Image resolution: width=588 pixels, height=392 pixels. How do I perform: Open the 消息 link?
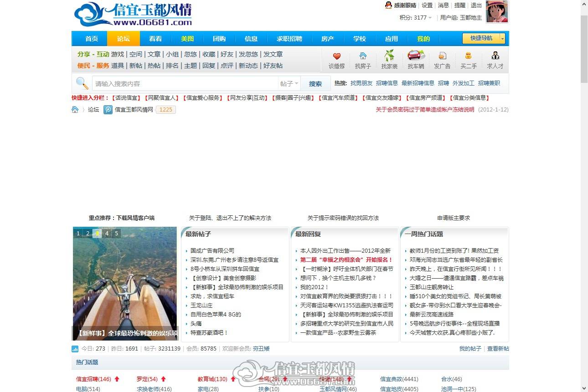(x=444, y=5)
